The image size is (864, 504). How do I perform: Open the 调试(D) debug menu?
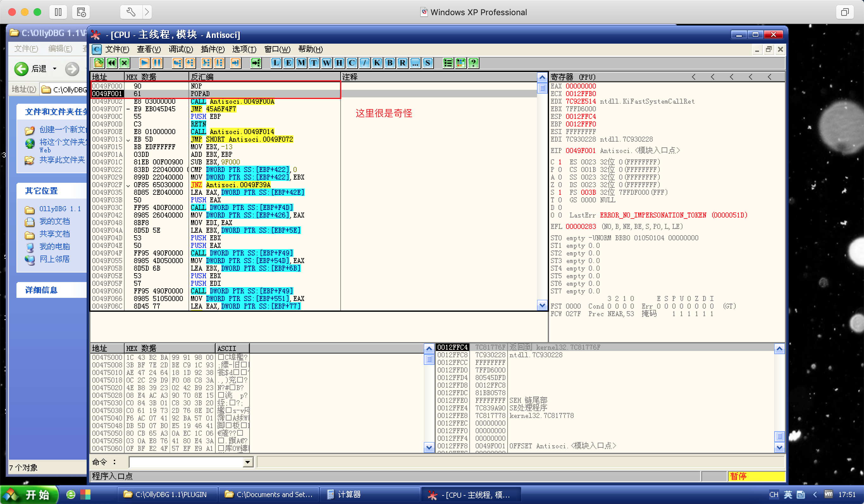181,49
